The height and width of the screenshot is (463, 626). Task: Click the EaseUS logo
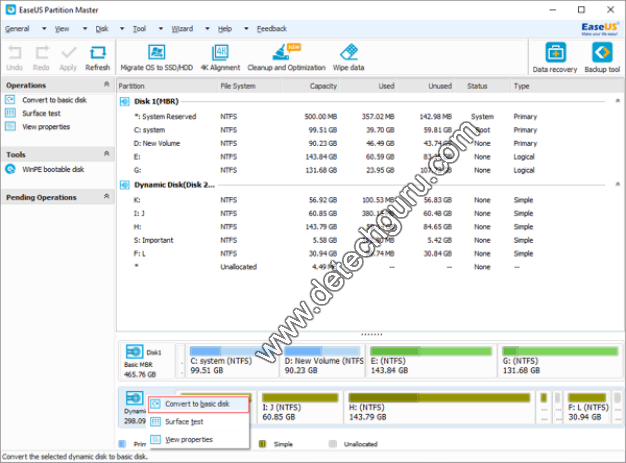[x=600, y=29]
